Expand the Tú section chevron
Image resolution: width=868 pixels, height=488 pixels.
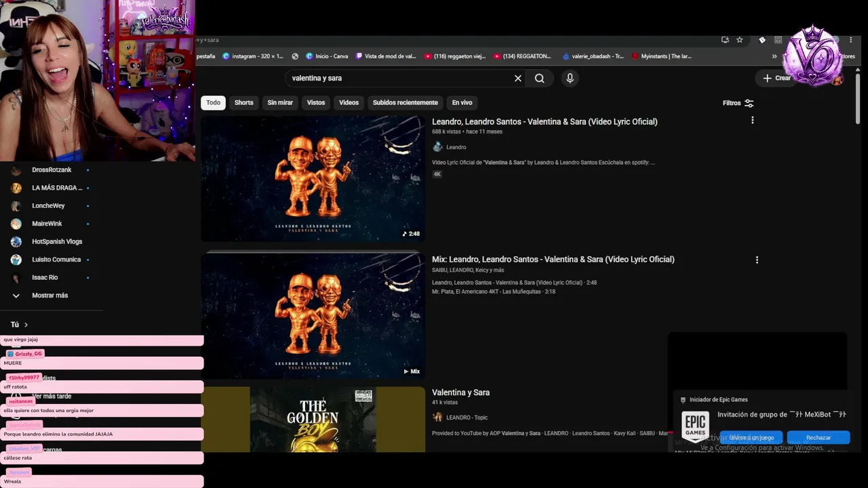click(26, 325)
